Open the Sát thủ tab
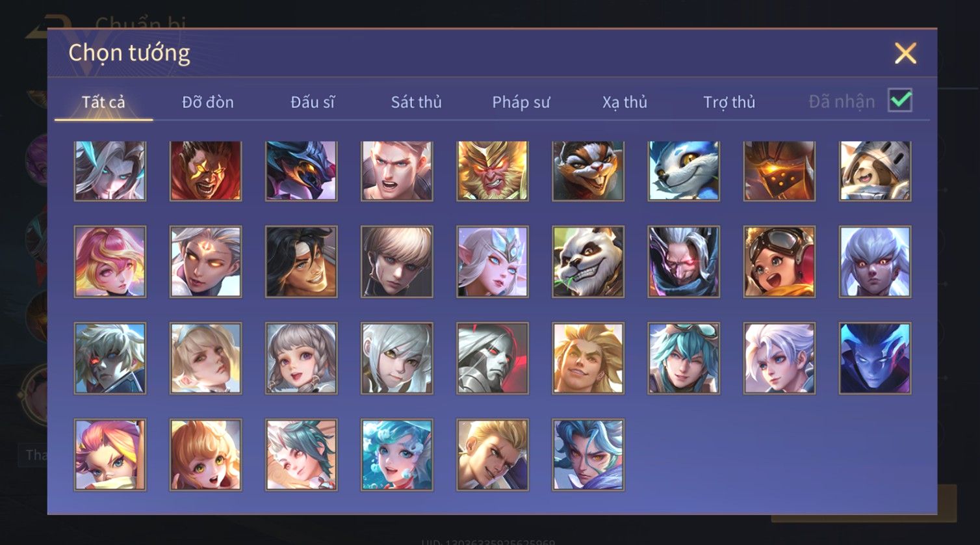Screen dimensions: 980x545 pyautogui.click(x=416, y=102)
